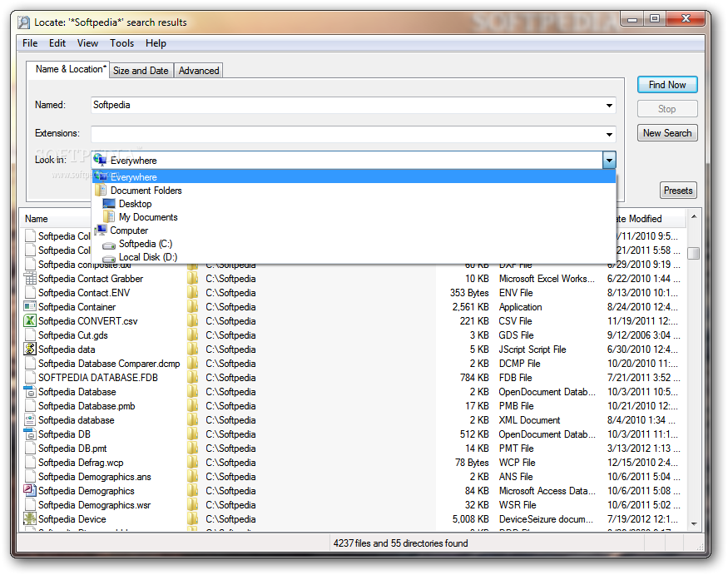Image resolution: width=728 pixels, height=575 pixels.
Task: Click into the Named text field
Action: tap(347, 105)
